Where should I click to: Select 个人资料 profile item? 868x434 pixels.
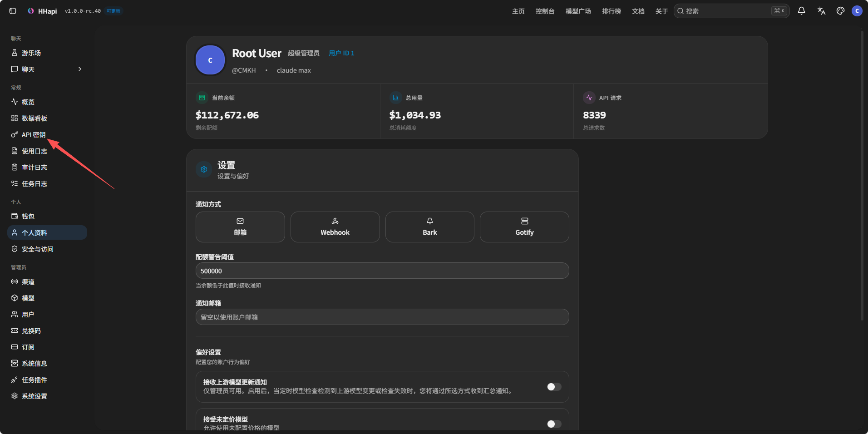tap(47, 233)
